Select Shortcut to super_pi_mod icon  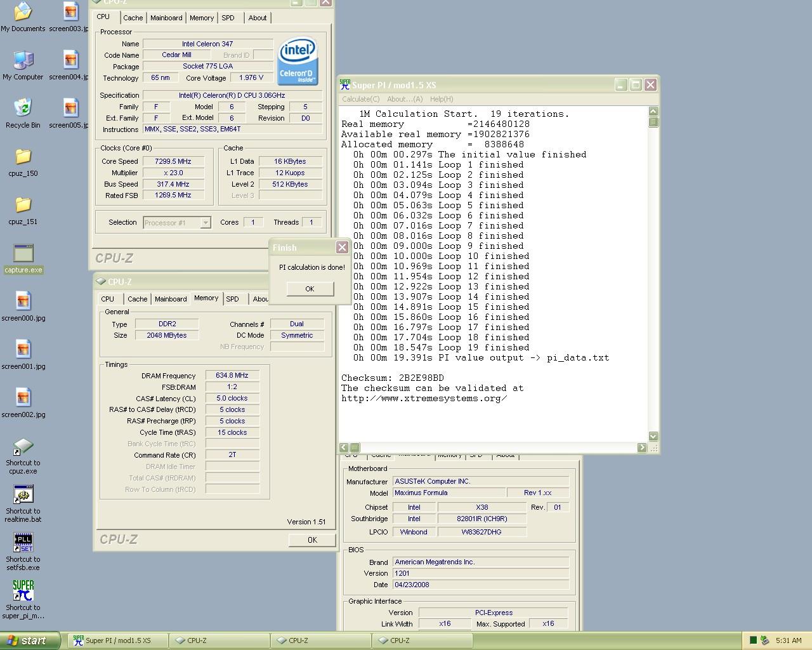point(23,600)
